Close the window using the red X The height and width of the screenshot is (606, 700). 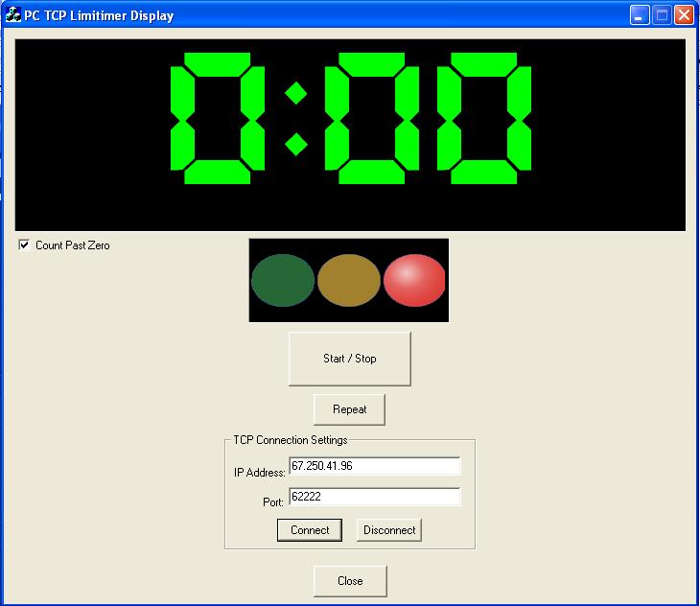coord(684,15)
